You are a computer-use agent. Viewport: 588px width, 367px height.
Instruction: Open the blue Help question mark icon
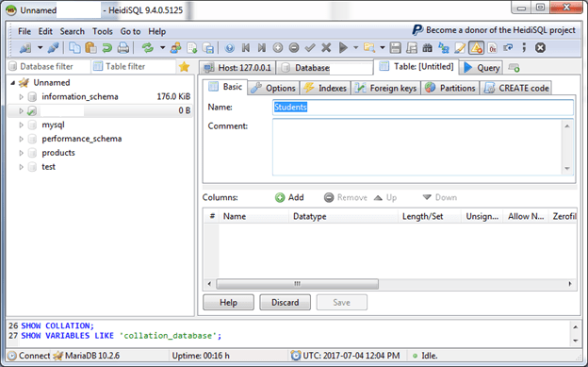[x=230, y=48]
